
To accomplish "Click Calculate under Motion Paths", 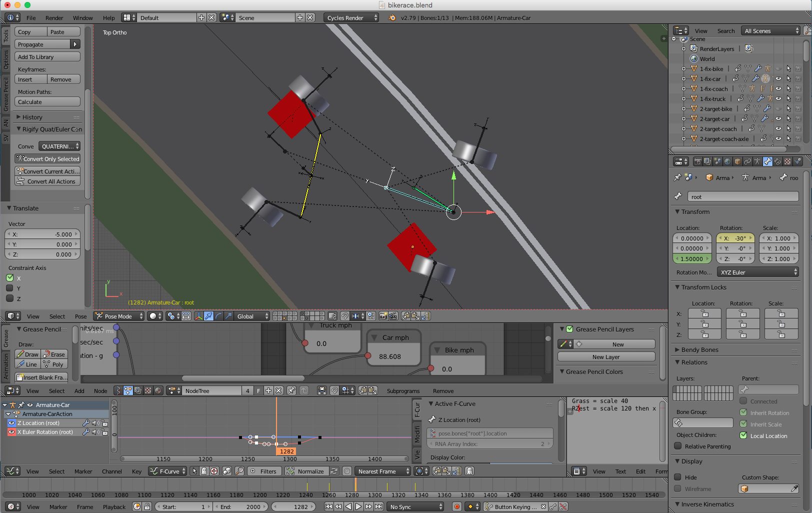I will 47,102.
